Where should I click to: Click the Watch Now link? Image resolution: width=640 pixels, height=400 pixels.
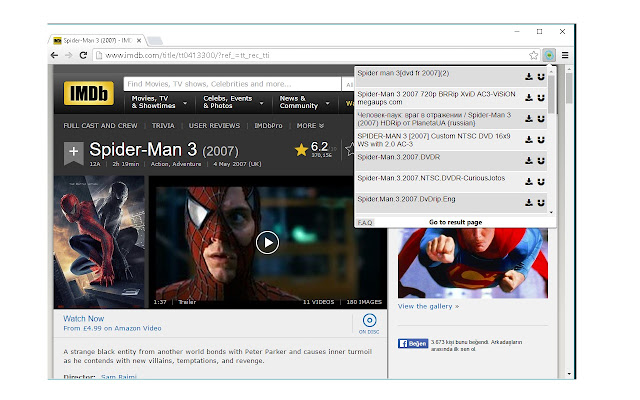coord(84,318)
